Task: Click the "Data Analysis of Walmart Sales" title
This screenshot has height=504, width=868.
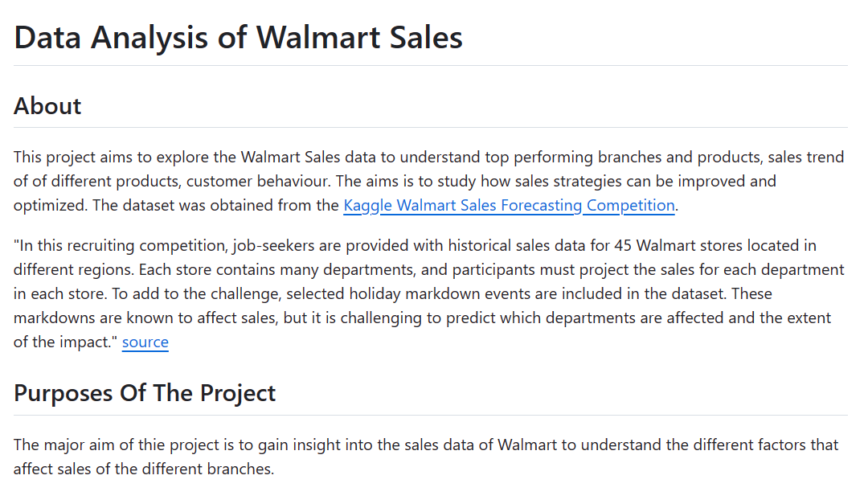Action: pos(238,38)
